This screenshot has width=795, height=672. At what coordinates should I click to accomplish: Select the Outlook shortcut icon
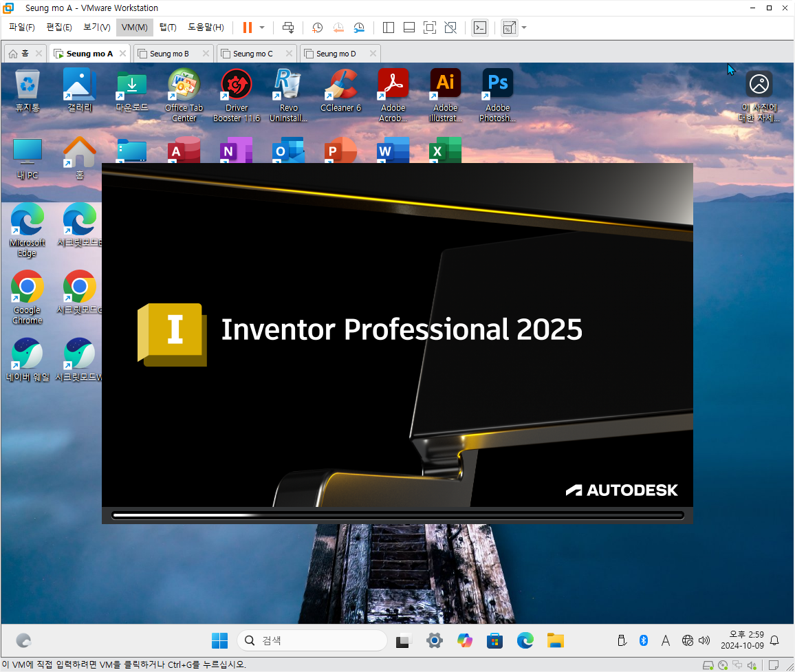point(288,150)
